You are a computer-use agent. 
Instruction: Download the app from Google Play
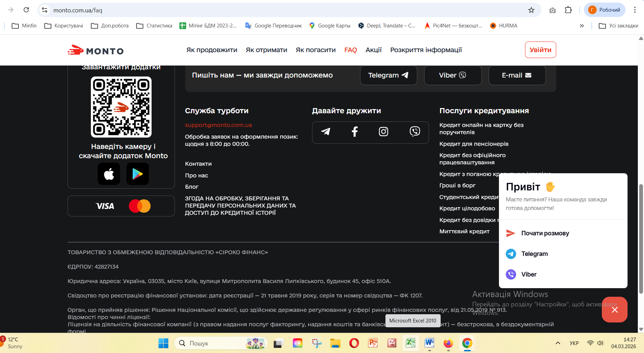tap(138, 174)
